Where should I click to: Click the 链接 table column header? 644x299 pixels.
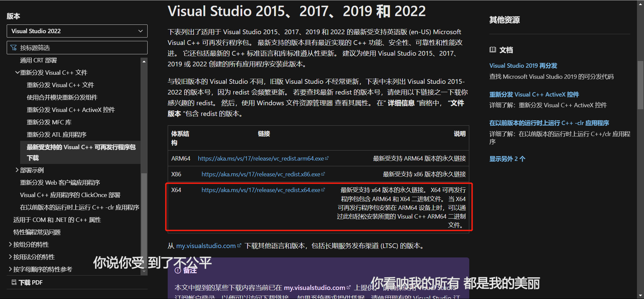pyautogui.click(x=264, y=134)
